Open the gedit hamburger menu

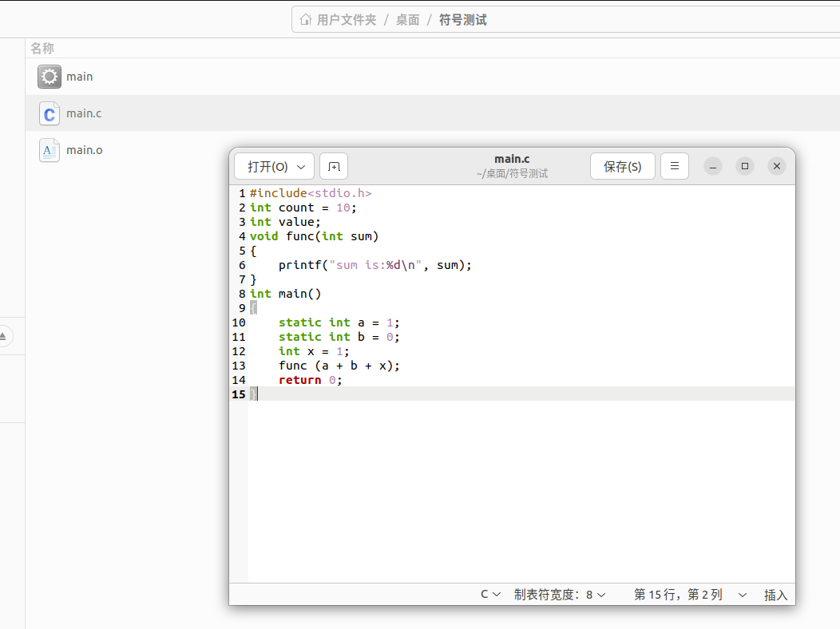coord(675,166)
